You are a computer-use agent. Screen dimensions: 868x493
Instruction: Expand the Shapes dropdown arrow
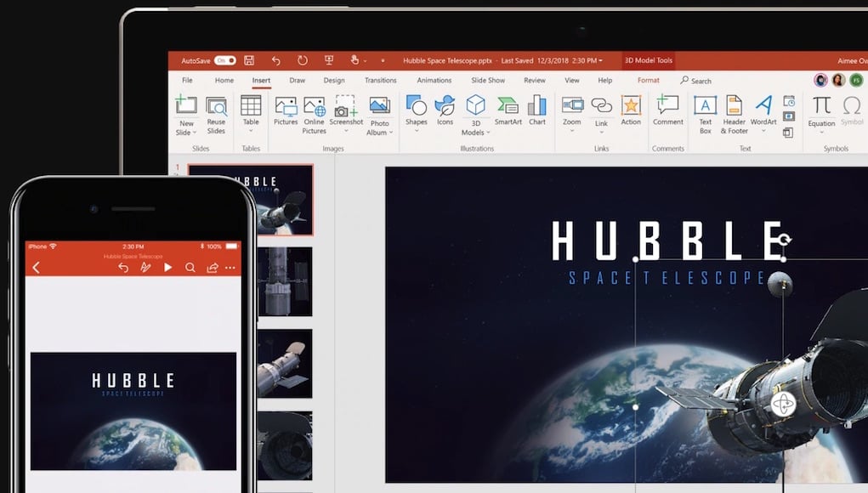(x=417, y=131)
